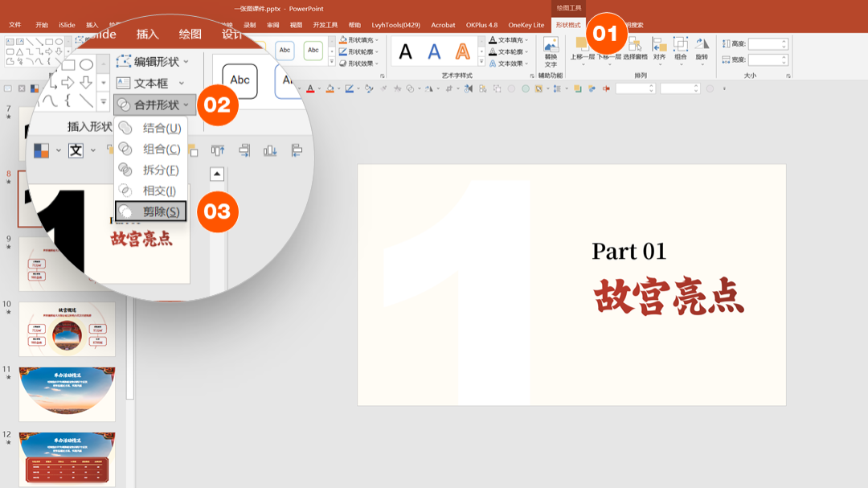Click the green circle icon in the custom toolbar
Viewport: 868px width, 488px height.
coord(526,88)
